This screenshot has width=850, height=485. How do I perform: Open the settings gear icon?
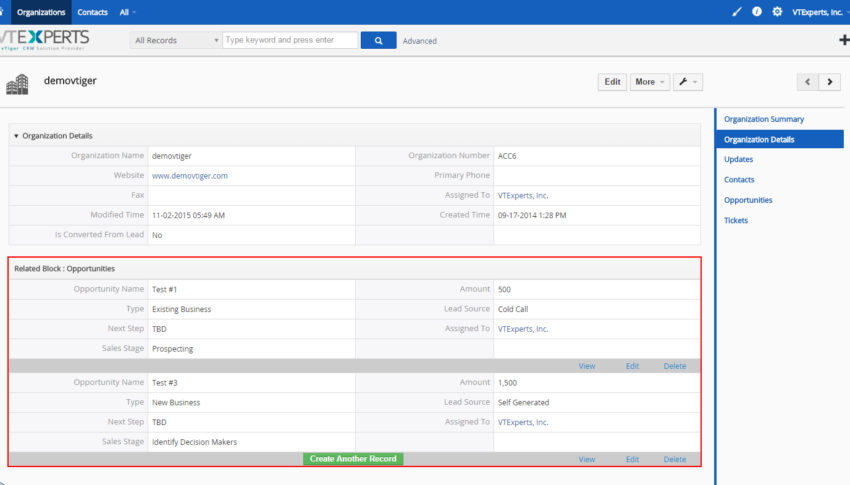coord(777,11)
